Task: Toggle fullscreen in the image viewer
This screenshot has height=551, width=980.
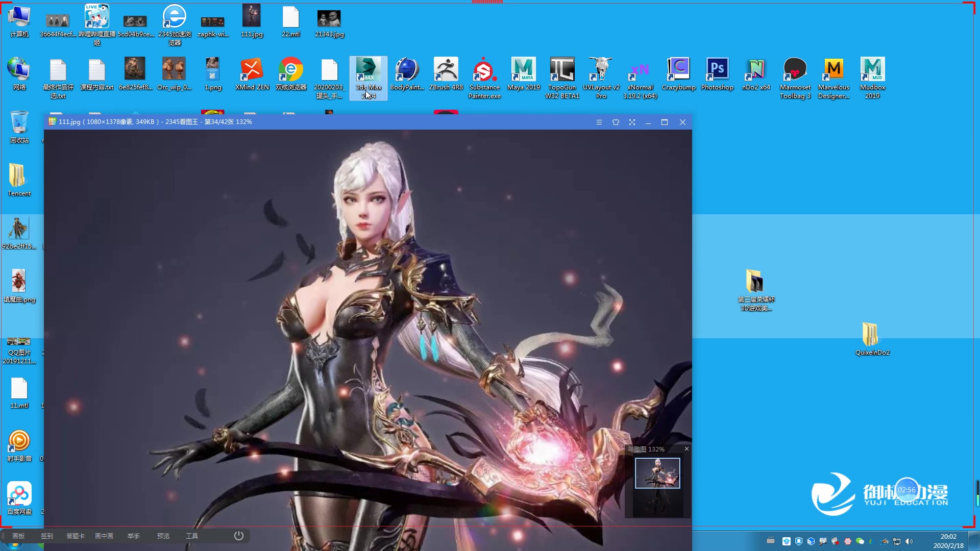Action: coord(632,122)
